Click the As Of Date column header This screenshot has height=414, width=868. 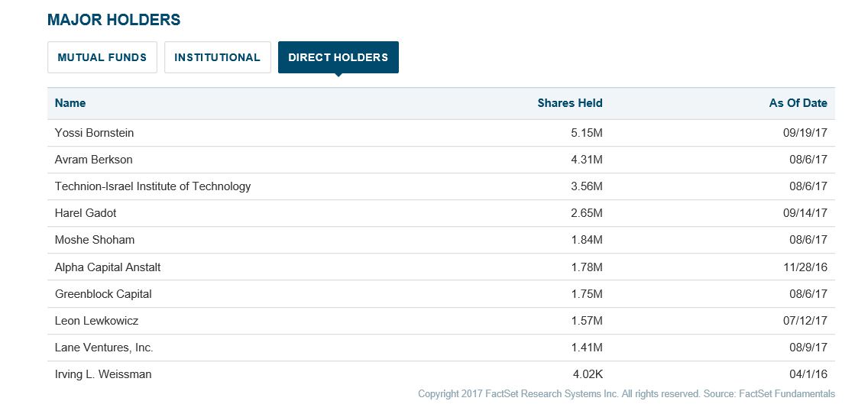pos(798,103)
